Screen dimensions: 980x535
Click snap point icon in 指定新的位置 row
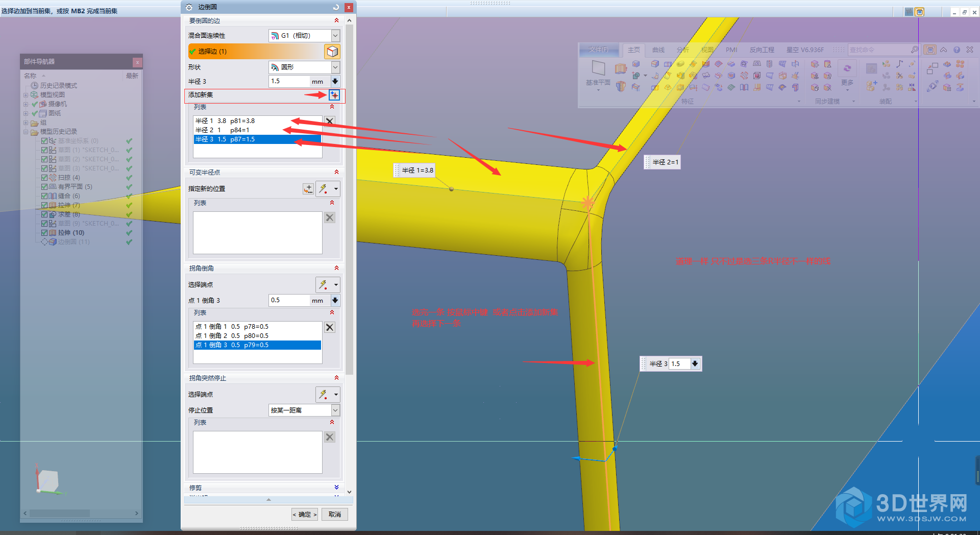[323, 189]
